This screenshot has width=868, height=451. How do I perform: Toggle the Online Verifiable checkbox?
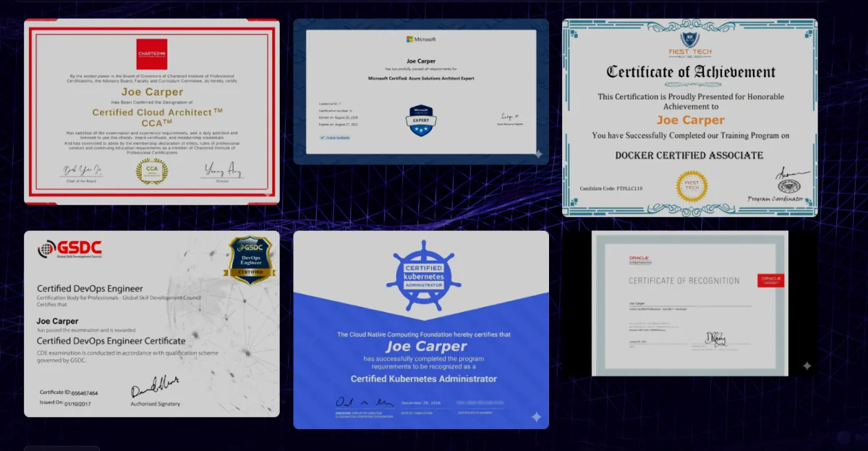[322, 137]
